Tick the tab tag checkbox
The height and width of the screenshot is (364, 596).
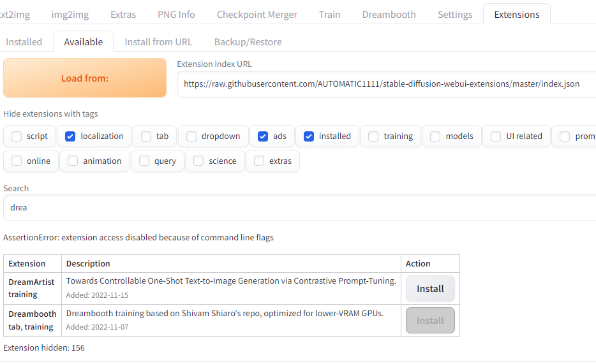pos(146,136)
